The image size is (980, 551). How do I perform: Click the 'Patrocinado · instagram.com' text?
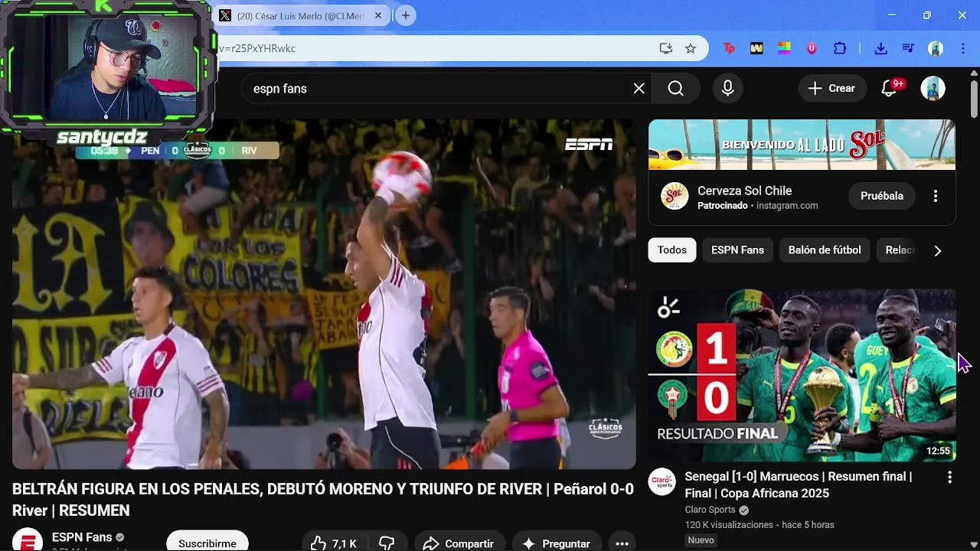[x=757, y=206]
